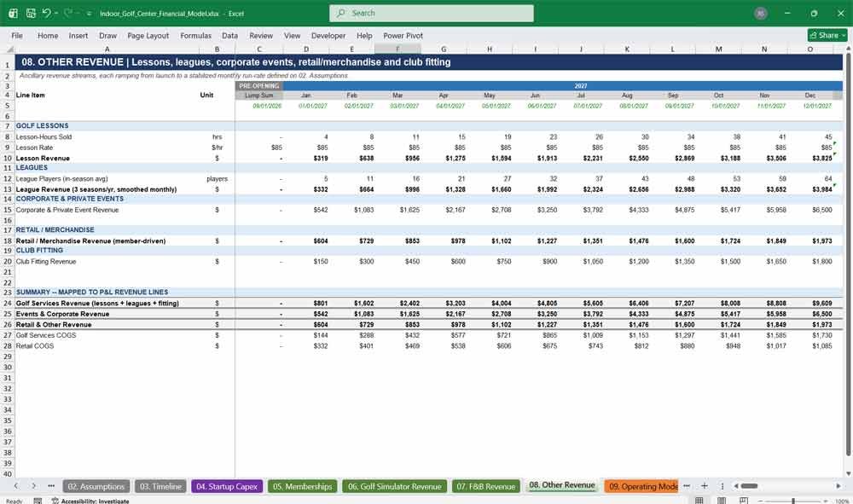Image resolution: width=853 pixels, height=504 pixels.
Task: Switch to 07. F&B Revenue sheet tab
Action: click(486, 487)
